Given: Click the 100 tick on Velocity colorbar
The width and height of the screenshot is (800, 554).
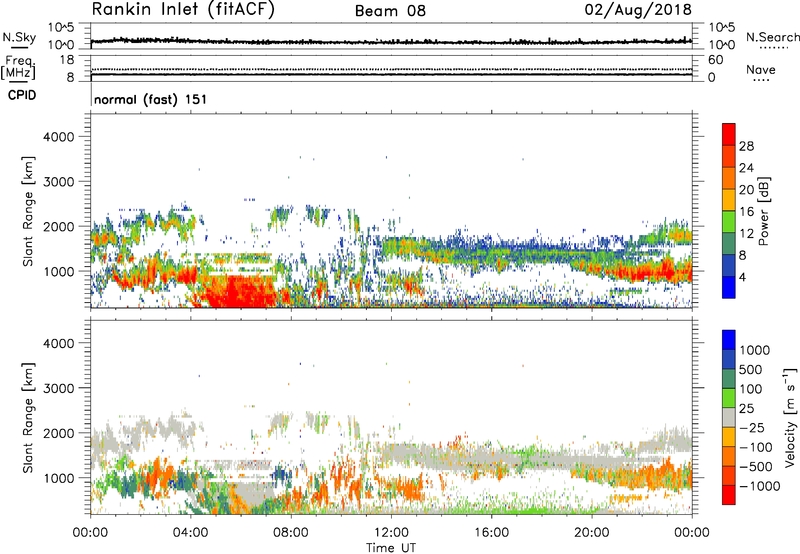Looking at the screenshot, I should coord(751,389).
